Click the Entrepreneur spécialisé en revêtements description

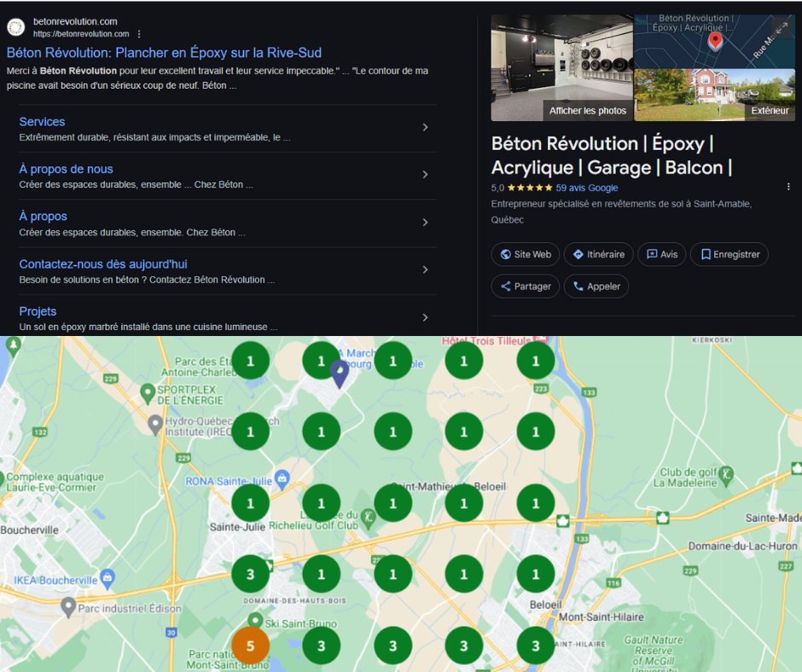pos(621,211)
